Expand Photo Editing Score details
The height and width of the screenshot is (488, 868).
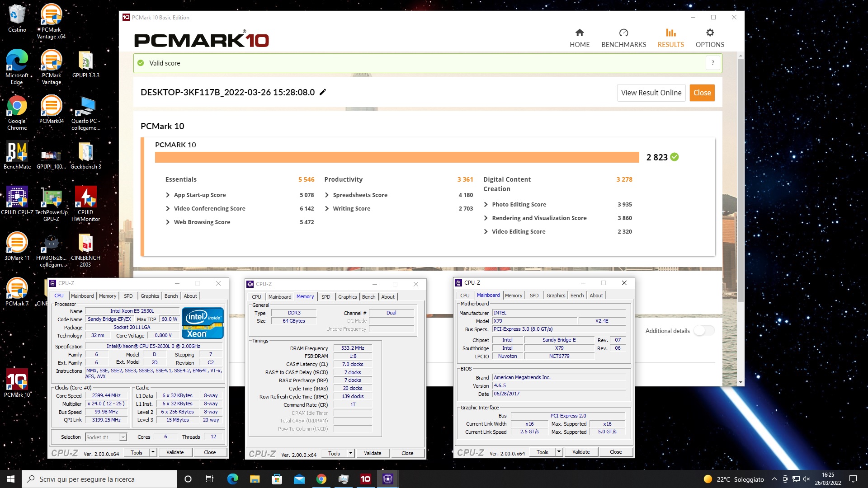point(486,205)
